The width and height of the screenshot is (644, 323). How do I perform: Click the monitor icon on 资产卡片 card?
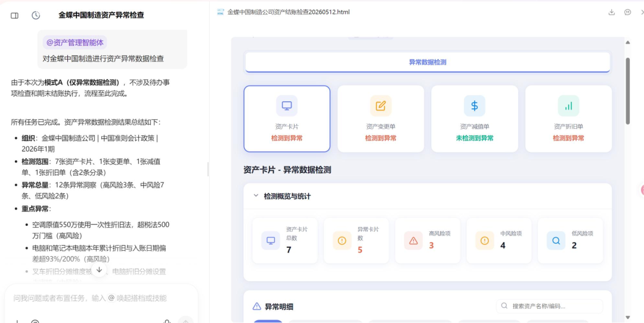[x=287, y=106]
